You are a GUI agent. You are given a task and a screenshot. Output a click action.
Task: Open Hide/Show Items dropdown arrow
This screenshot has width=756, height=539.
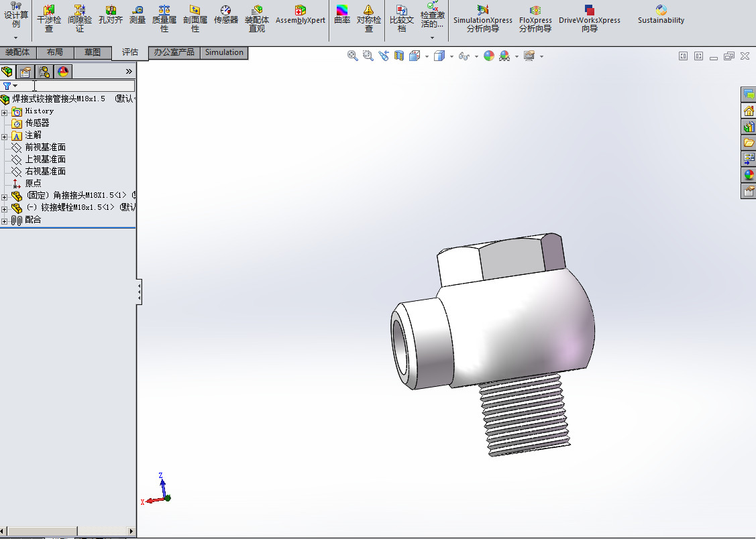476,56
